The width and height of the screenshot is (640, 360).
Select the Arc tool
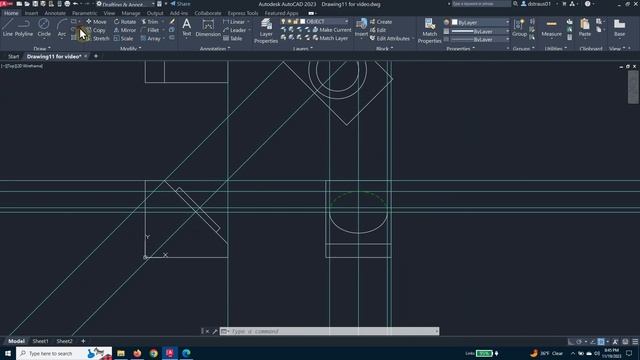pyautogui.click(x=62, y=27)
